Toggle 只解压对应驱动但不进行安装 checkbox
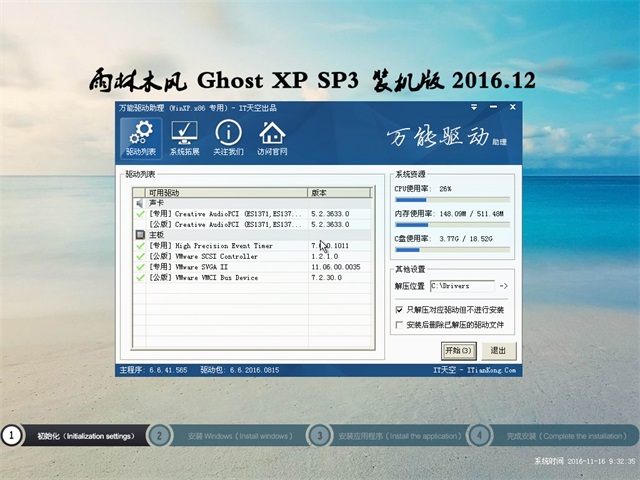Image resolution: width=640 pixels, height=480 pixels. point(399,310)
